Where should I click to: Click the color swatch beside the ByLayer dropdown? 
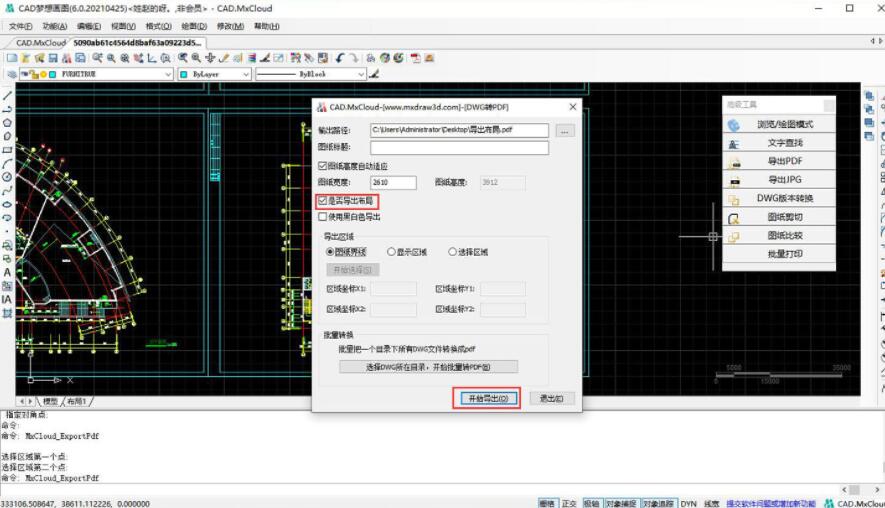tap(184, 74)
